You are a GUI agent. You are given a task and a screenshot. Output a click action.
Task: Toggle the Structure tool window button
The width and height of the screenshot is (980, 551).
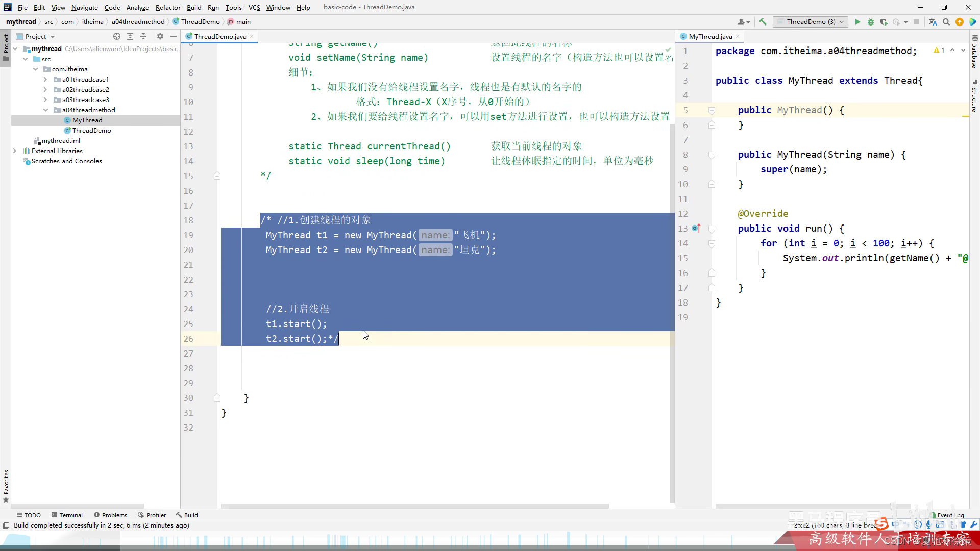click(x=974, y=96)
